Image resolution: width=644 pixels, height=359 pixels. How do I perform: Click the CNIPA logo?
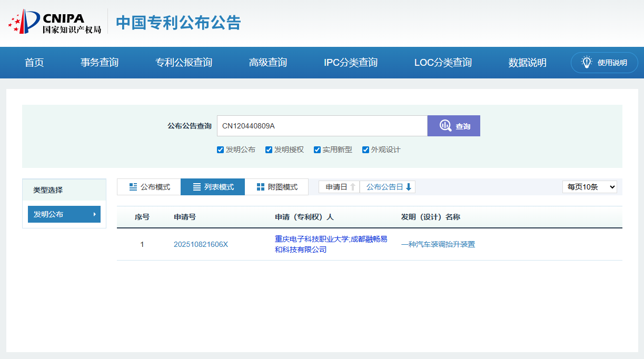[55, 22]
